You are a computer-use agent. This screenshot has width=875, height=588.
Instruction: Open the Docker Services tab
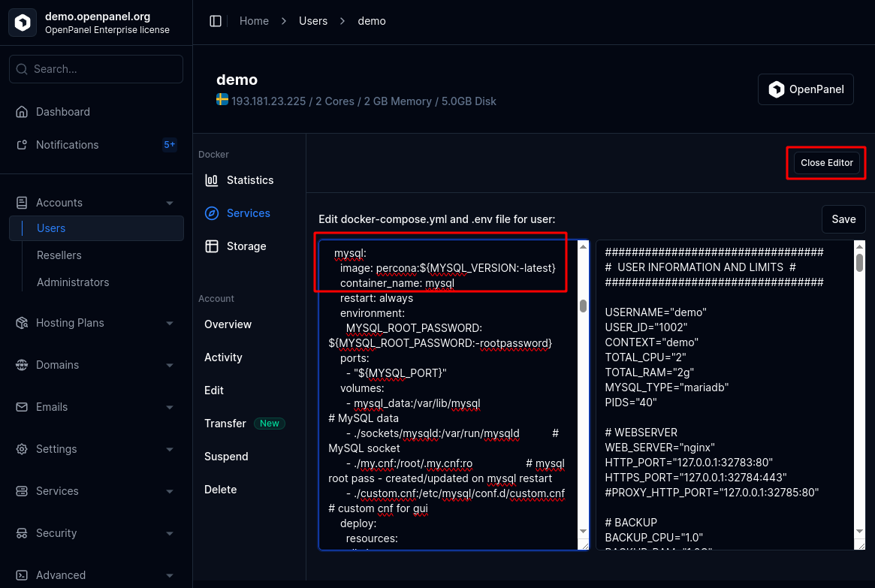coord(249,213)
